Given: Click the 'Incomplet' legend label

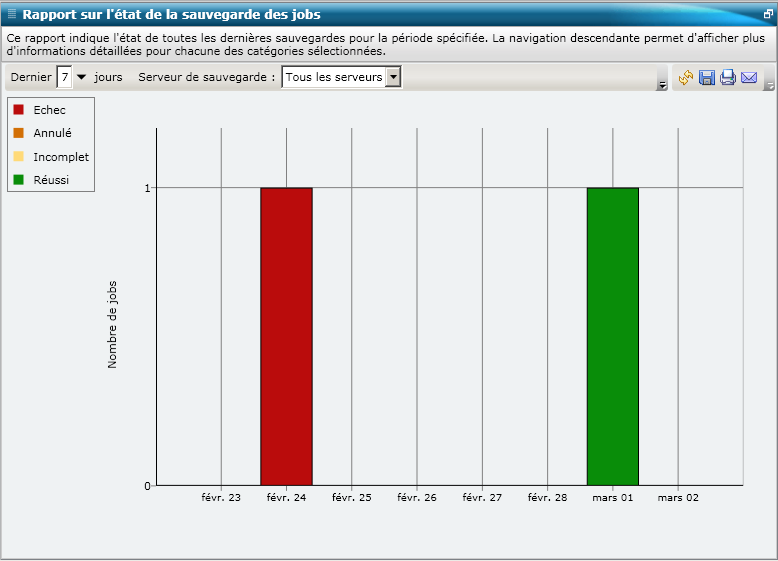Looking at the screenshot, I should [61, 157].
